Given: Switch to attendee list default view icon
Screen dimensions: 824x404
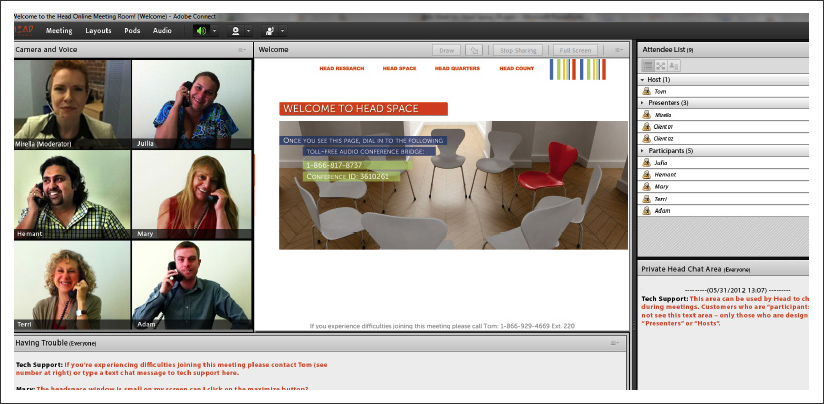Looking at the screenshot, I should (x=648, y=65).
